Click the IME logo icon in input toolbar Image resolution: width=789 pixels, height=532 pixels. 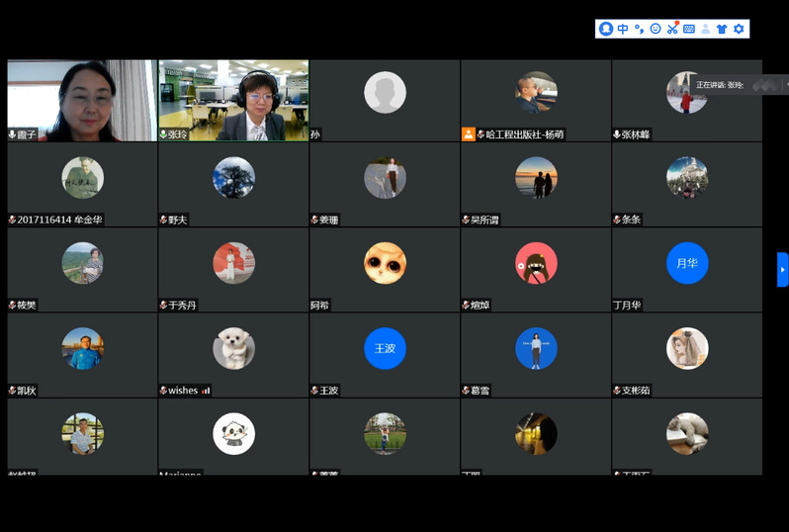pyautogui.click(x=606, y=29)
